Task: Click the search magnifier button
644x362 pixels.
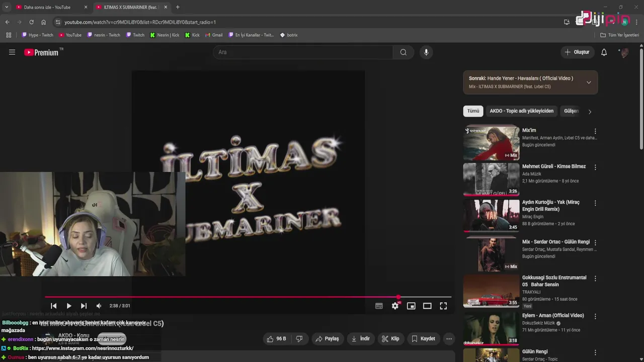Action: (404, 52)
